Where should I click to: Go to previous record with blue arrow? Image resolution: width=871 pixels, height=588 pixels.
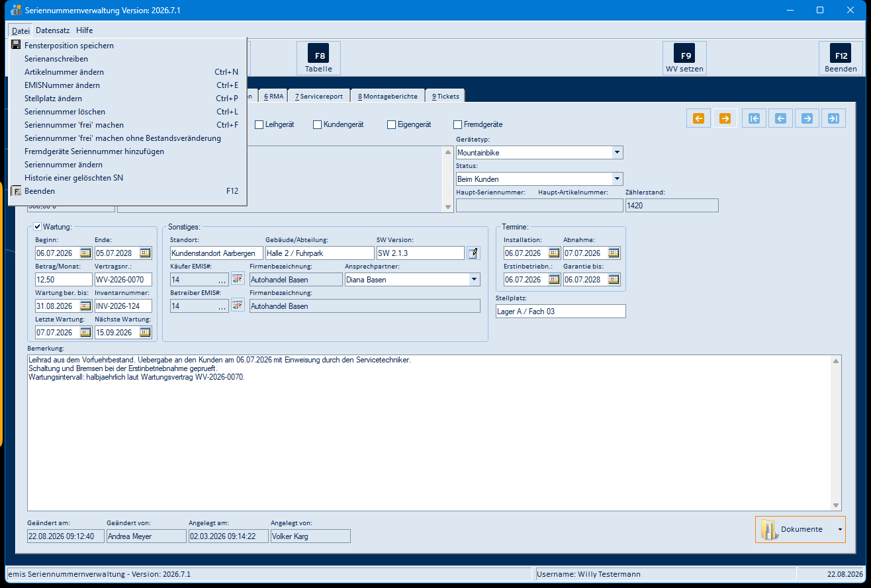tap(780, 118)
